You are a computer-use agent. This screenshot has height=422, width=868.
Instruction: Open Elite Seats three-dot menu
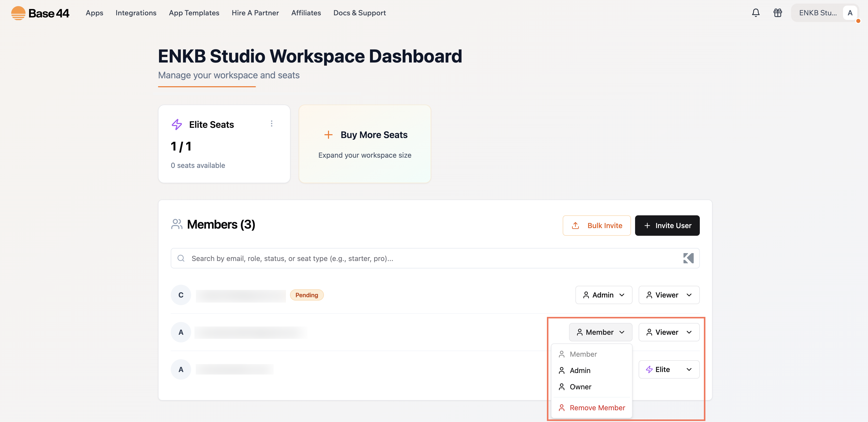click(271, 124)
